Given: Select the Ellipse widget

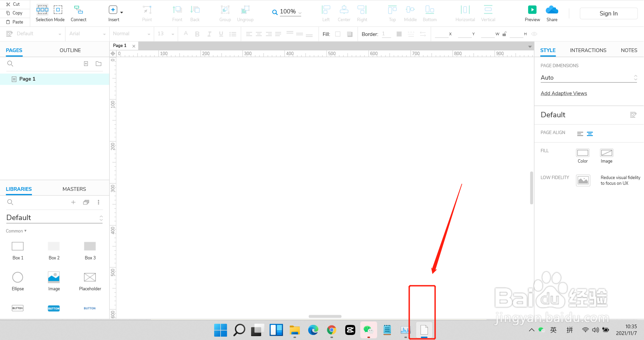Looking at the screenshot, I should [18, 282].
